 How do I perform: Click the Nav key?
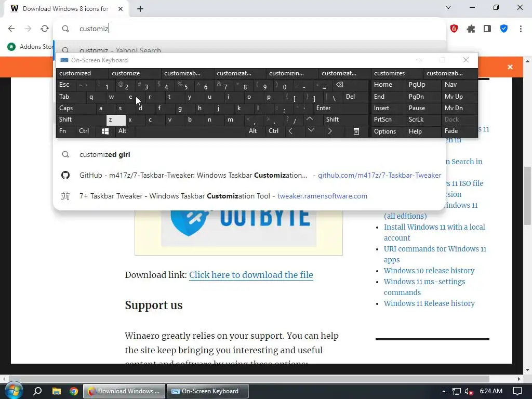coord(459,85)
